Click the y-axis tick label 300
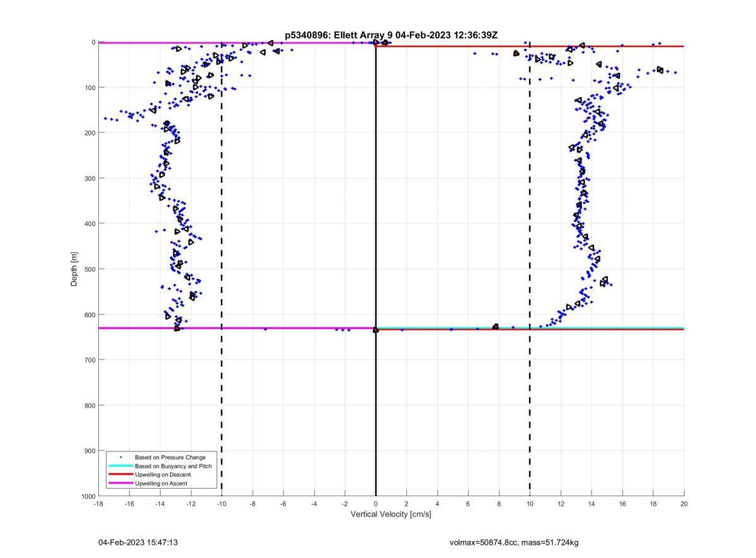The height and width of the screenshot is (558, 756). pos(89,178)
